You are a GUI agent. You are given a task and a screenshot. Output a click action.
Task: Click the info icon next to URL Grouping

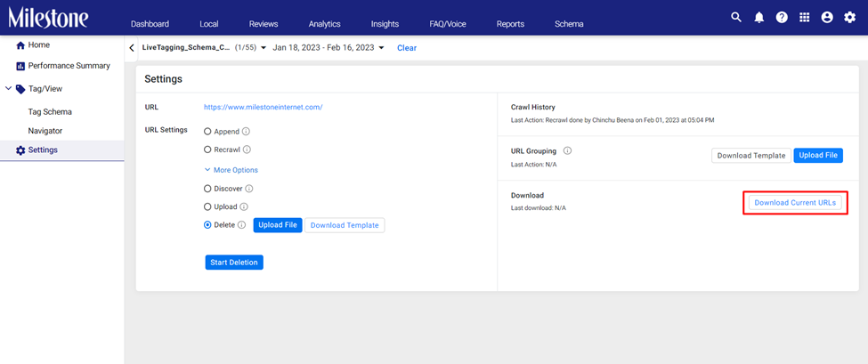point(567,150)
